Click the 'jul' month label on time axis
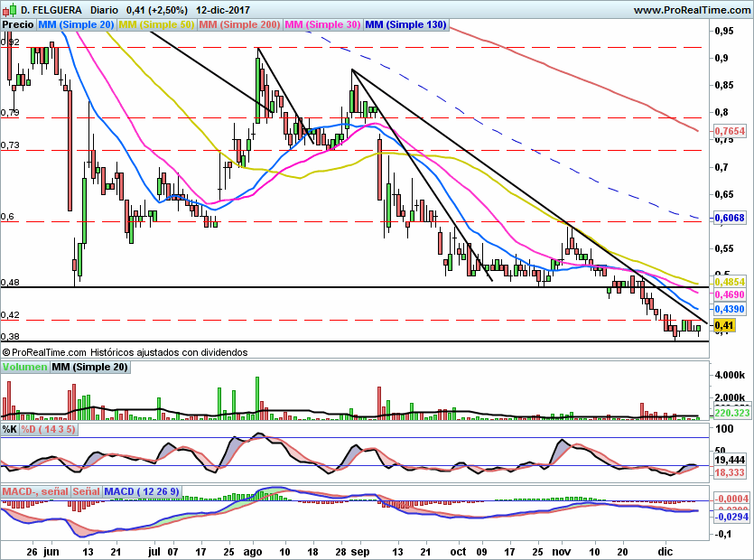Image resolution: width=754 pixels, height=560 pixels. click(154, 552)
